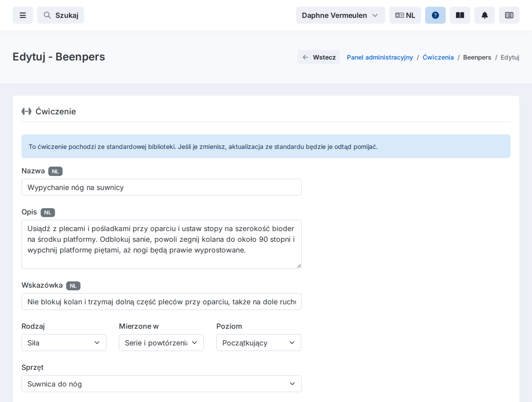Click the dumbbell icon beside Ćwiczenie
This screenshot has height=402, width=532.
pos(27,111)
